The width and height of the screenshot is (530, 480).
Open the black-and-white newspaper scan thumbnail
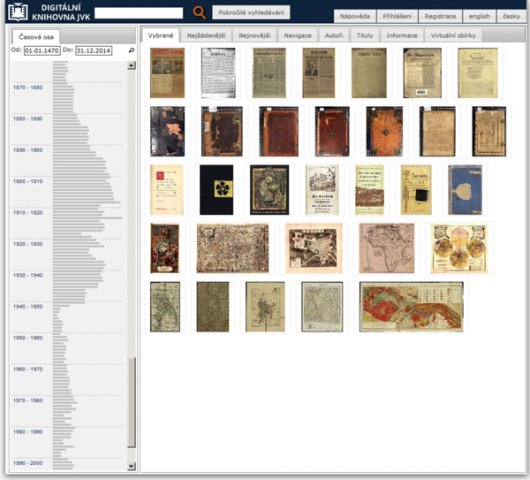(x=218, y=73)
